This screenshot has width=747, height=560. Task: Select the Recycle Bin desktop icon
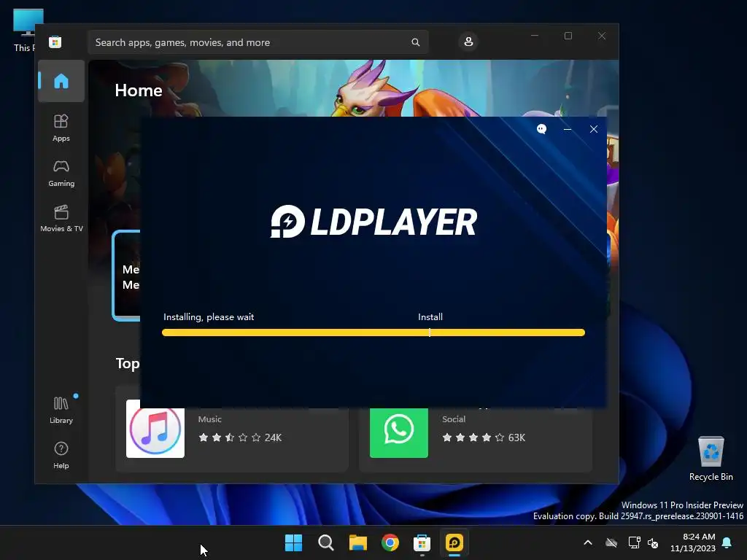(711, 459)
